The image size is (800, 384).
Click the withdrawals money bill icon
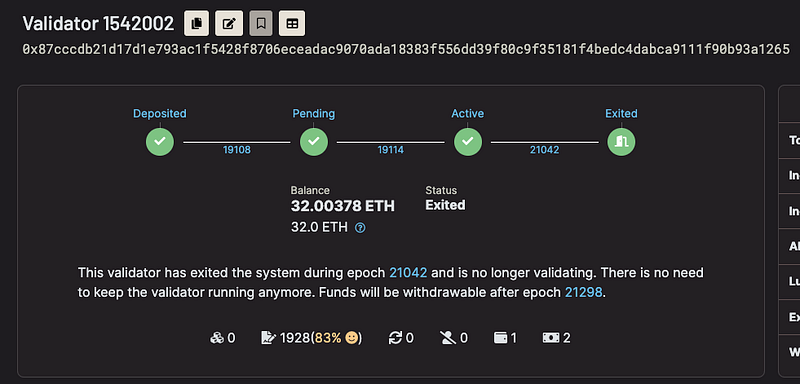[x=551, y=338]
